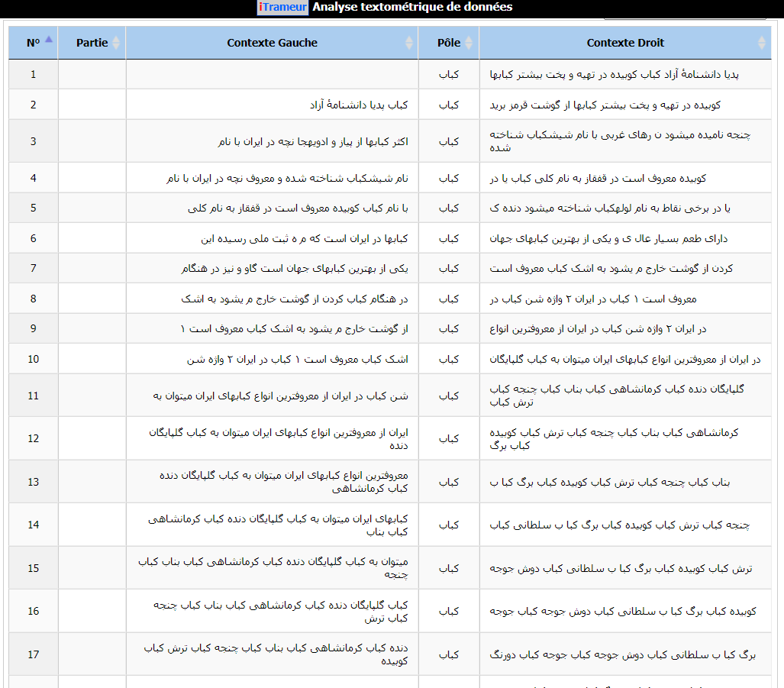Click row 16 right context starting 'کوبیده کباب برگ'
This screenshot has width=784, height=688.
click(x=623, y=612)
